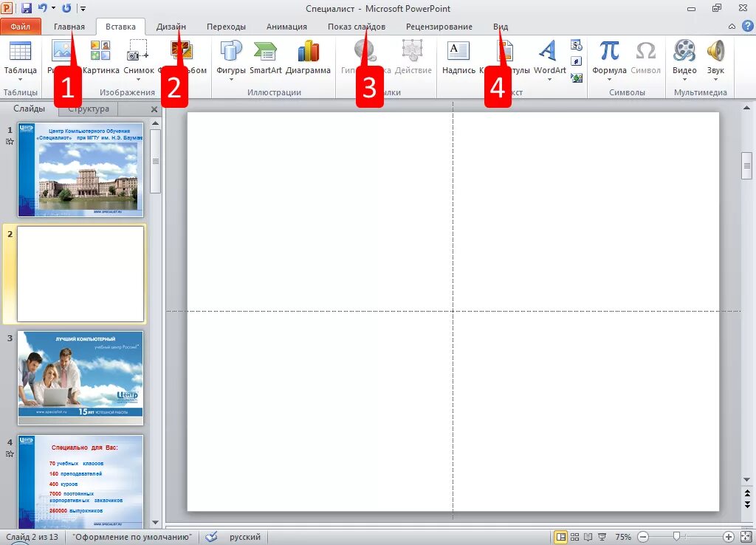Screen dimensions: 756x545
Task: Open the Undo history dropdown arrow
Action: (x=53, y=8)
